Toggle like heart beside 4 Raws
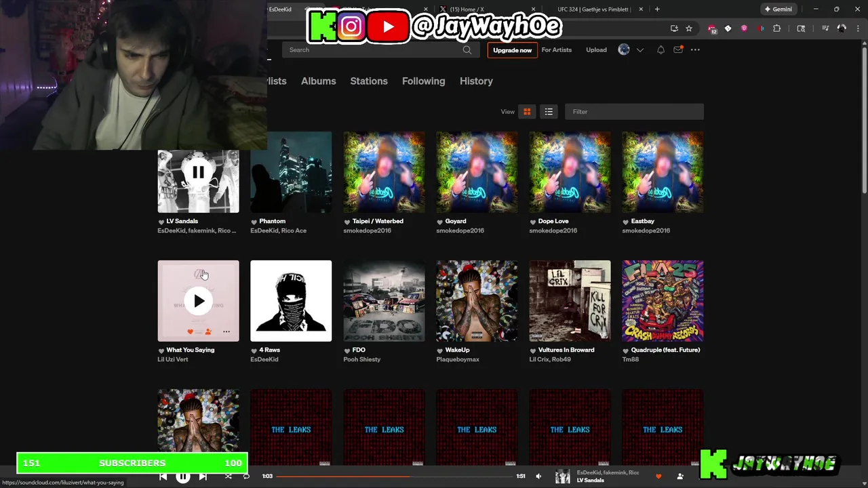 (x=254, y=350)
